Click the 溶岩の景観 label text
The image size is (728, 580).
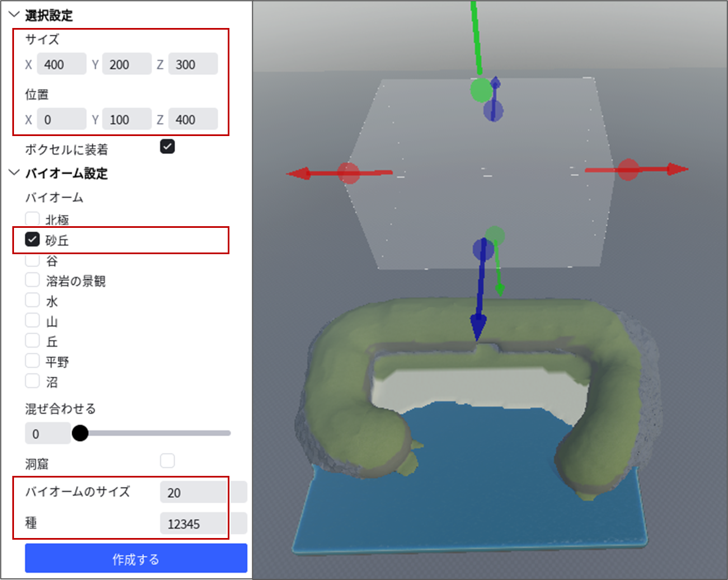pos(76,280)
